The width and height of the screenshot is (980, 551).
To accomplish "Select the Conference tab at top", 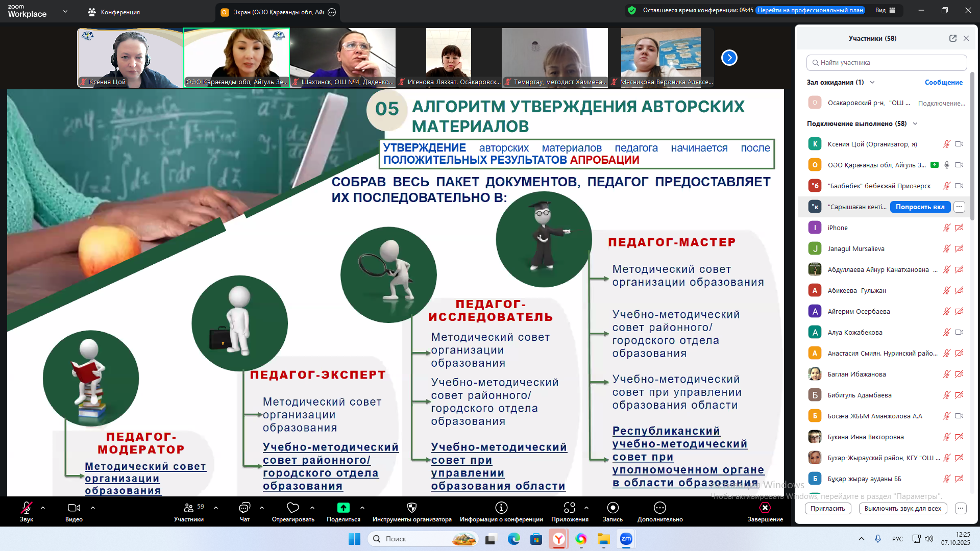I will [114, 12].
